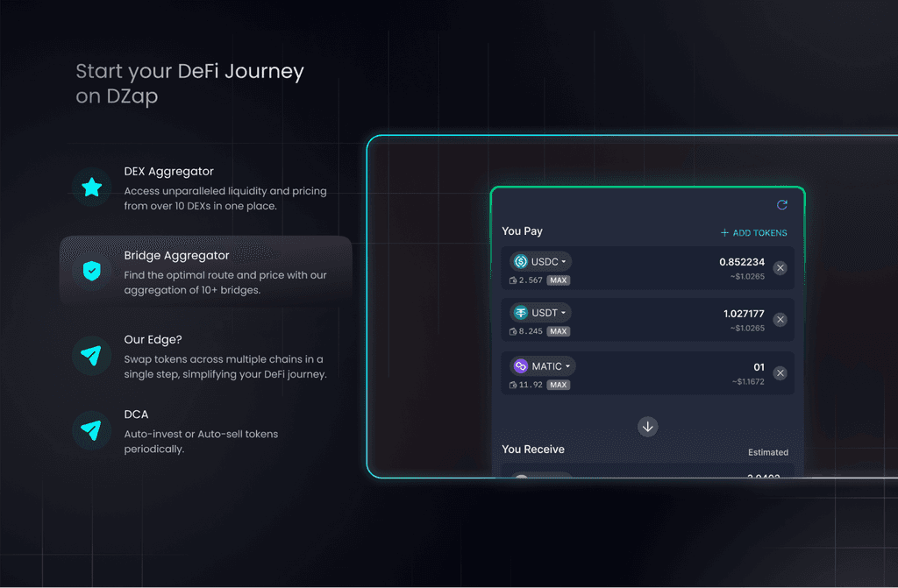Select the Our Edge? feature
Image resolution: width=898 pixels, height=588 pixels.
(205, 356)
